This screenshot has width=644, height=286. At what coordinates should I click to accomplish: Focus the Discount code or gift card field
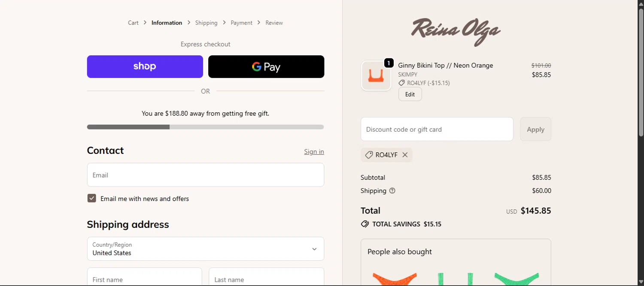tap(437, 129)
